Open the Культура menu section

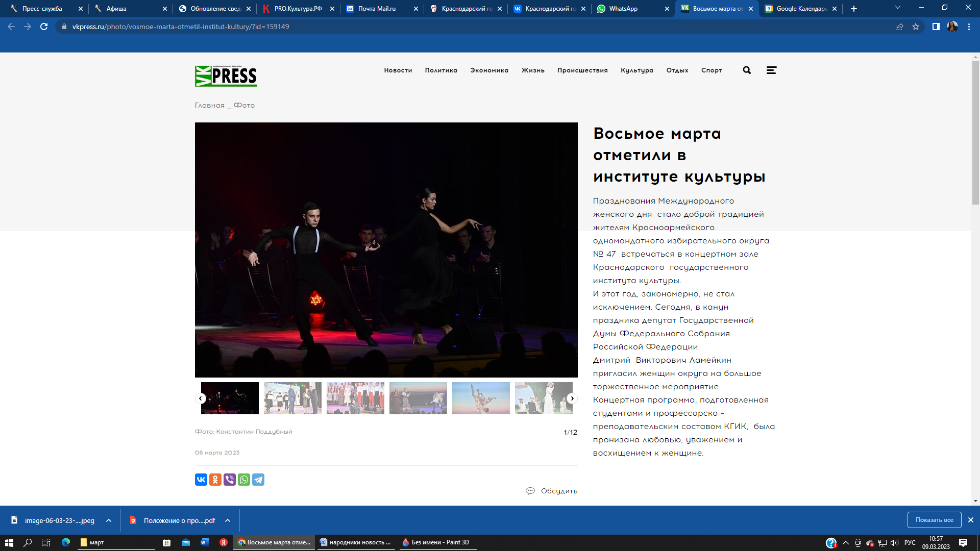click(x=636, y=70)
